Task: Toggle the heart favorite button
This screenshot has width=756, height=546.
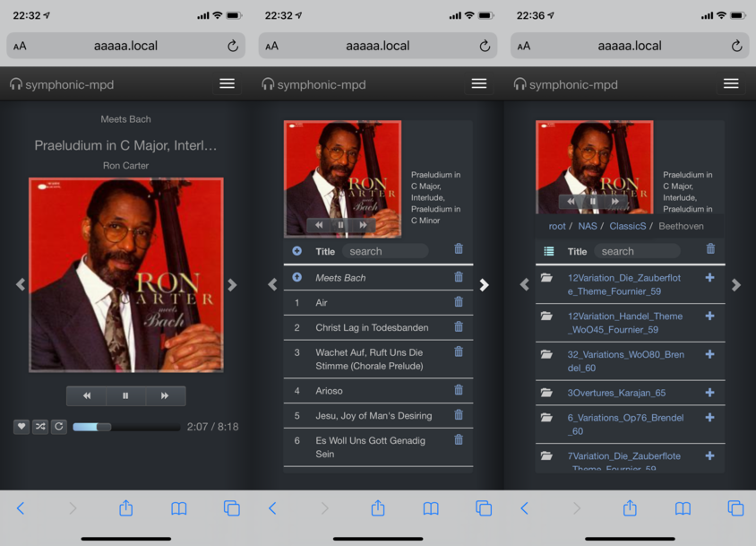Action: click(21, 427)
